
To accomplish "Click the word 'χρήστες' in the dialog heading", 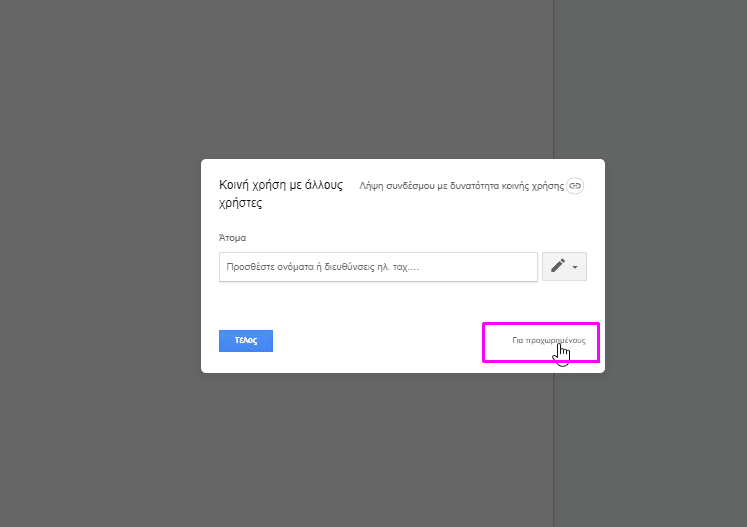I will [x=240, y=203].
